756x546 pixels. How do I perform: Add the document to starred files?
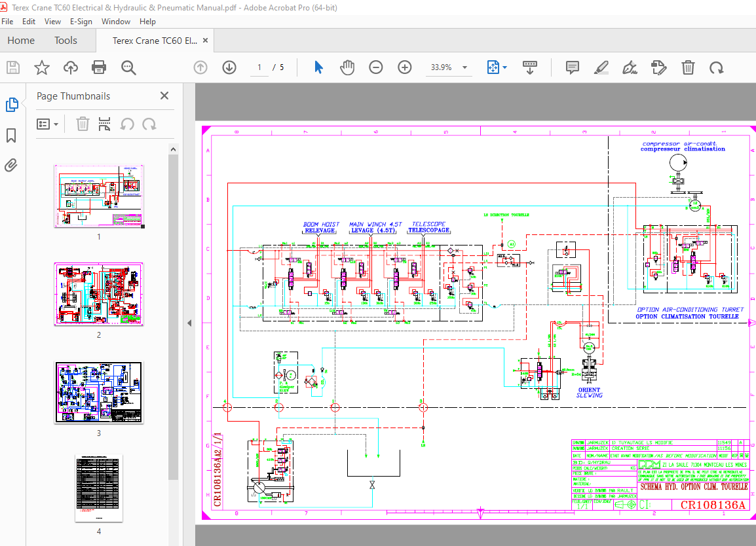(x=42, y=67)
